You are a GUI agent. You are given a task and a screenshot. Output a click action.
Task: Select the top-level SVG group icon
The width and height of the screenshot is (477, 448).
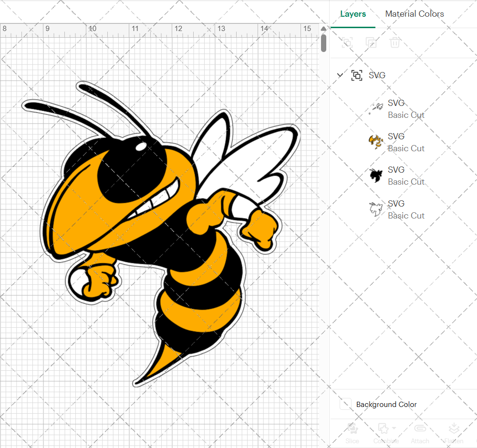point(357,75)
